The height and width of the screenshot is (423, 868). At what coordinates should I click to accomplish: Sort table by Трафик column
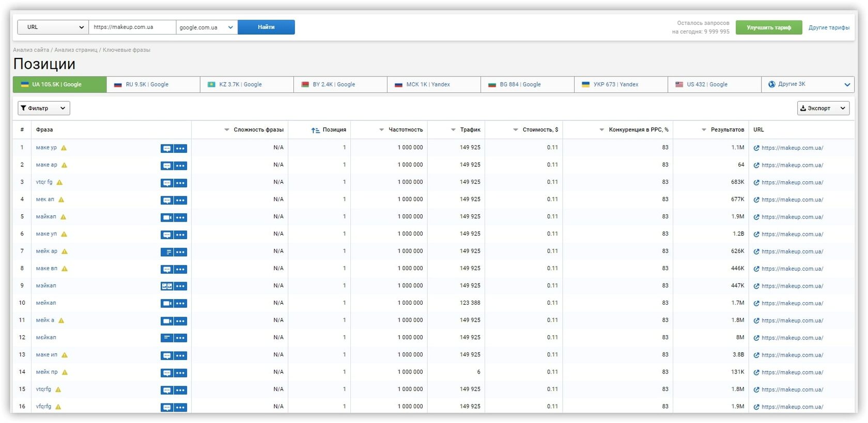tap(466, 130)
